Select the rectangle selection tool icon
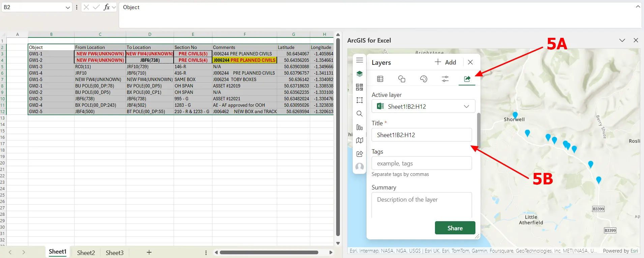Screen dimensions: 644x258 (359, 100)
